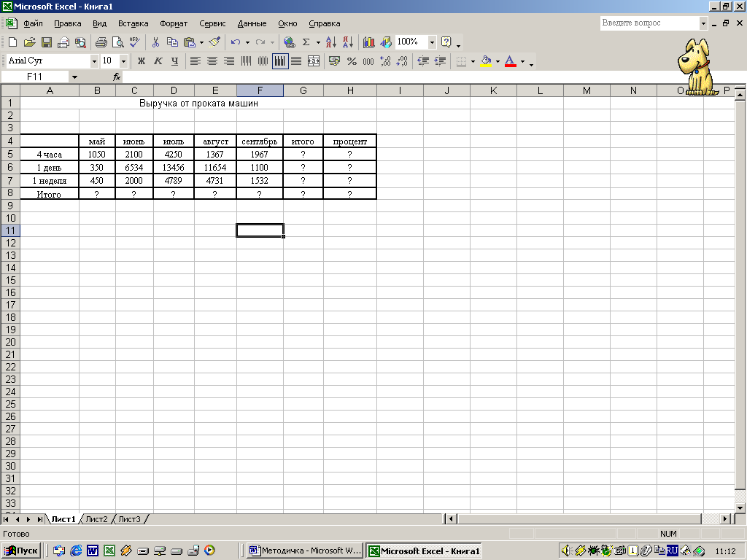
Task: Click the Пуск Start button
Action: click(x=20, y=551)
